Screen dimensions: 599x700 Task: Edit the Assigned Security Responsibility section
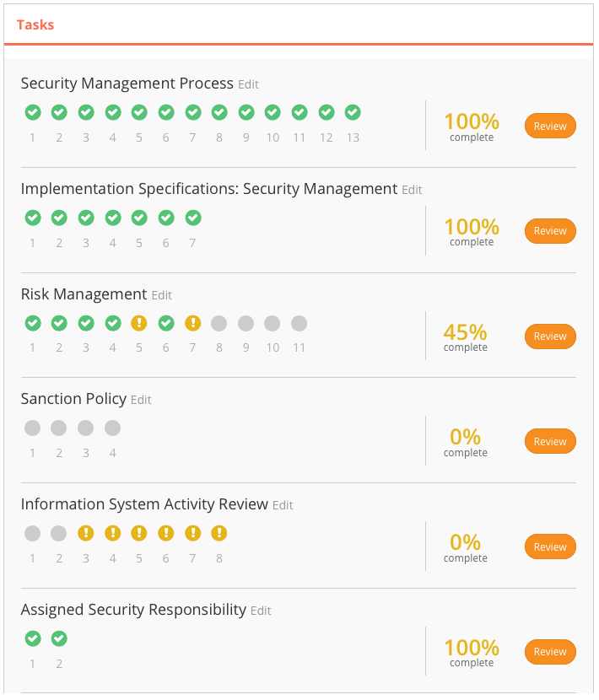tap(261, 611)
